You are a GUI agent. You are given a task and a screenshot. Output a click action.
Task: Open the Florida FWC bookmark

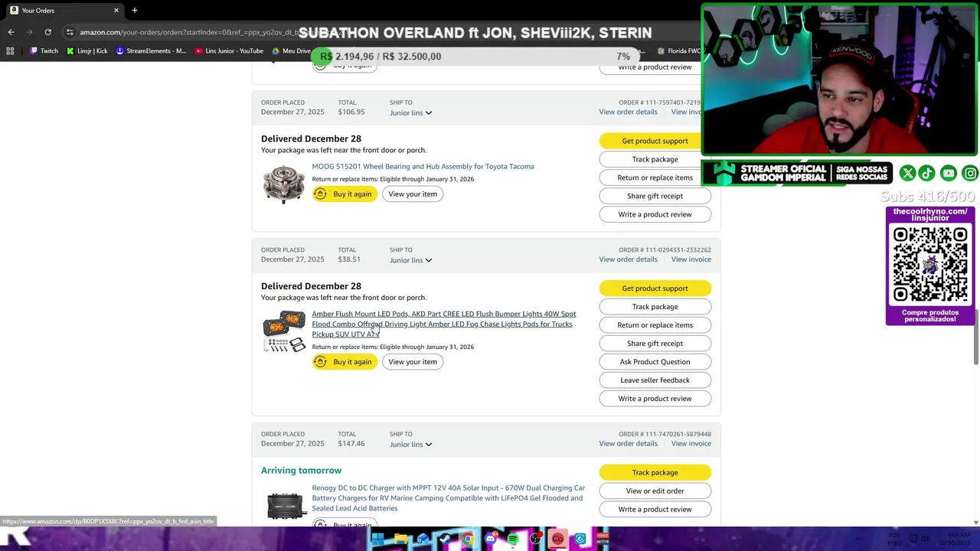pos(678,51)
